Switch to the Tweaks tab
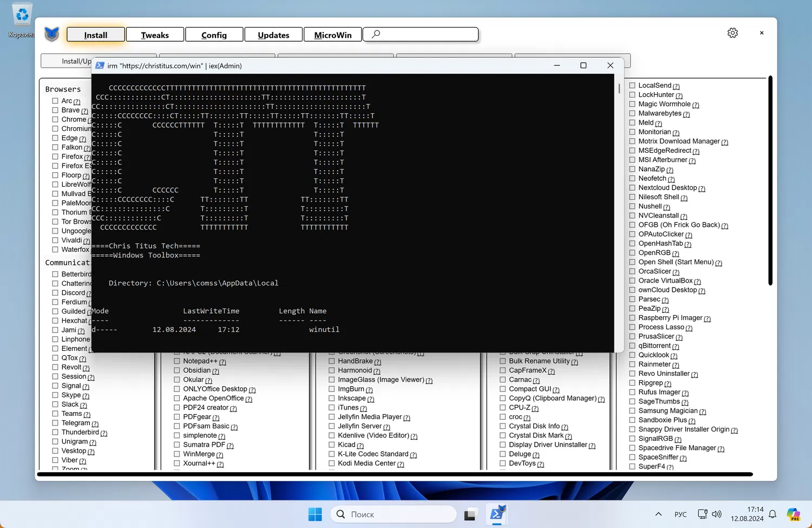 [x=155, y=35]
